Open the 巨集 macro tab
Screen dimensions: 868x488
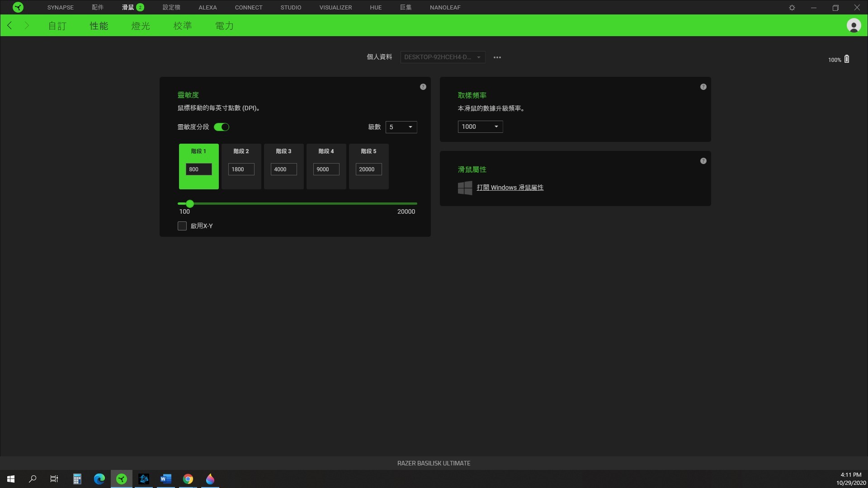coord(406,7)
